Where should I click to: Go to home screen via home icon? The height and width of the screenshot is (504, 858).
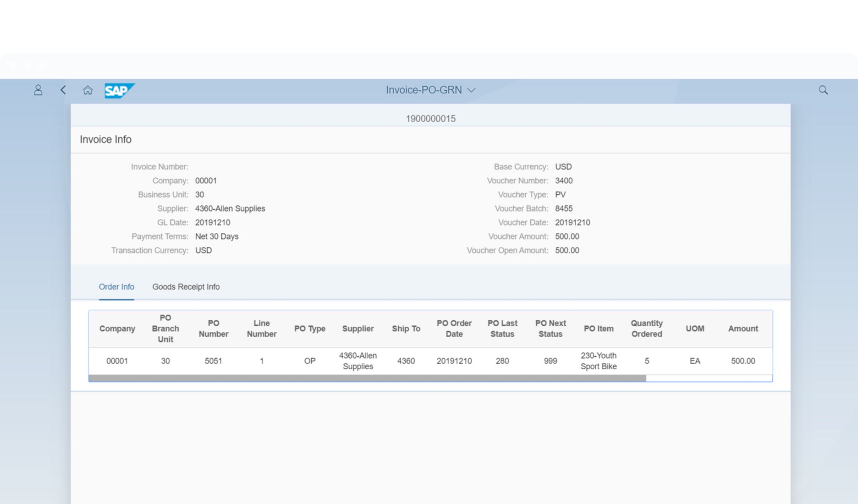pos(88,90)
